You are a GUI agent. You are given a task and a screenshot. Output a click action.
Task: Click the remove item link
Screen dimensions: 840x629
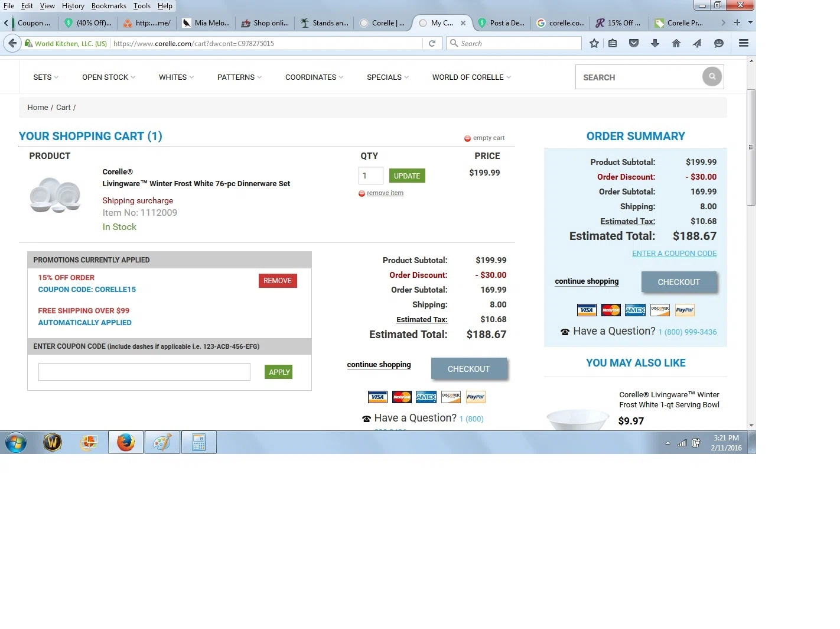pos(385,193)
